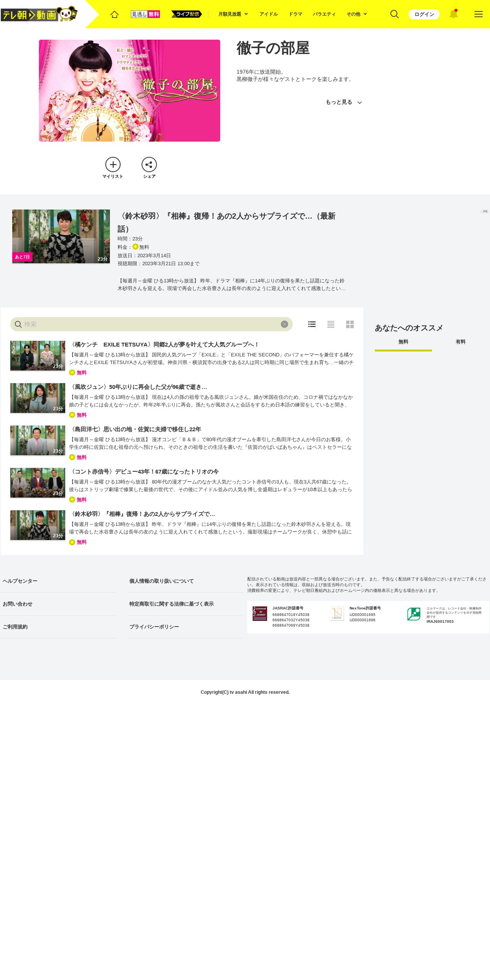
Task: Open the バラエティ menu
Action: point(324,14)
